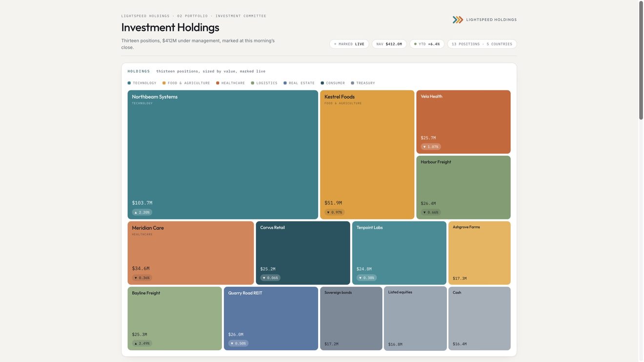644x362 pixels.
Task: Click the Lightspeed Holdings chevron logo
Action: [458, 20]
